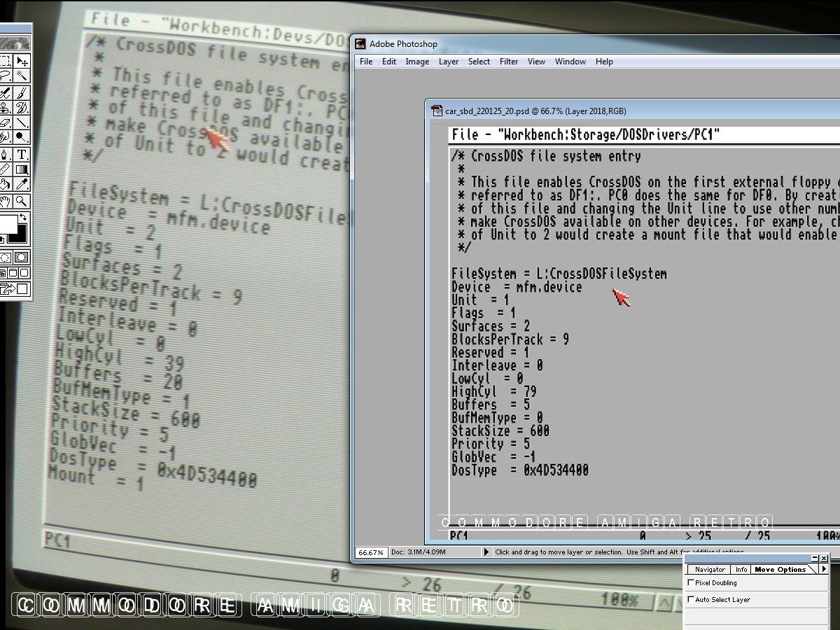Open the Layer menu
The height and width of the screenshot is (630, 840).
click(449, 62)
